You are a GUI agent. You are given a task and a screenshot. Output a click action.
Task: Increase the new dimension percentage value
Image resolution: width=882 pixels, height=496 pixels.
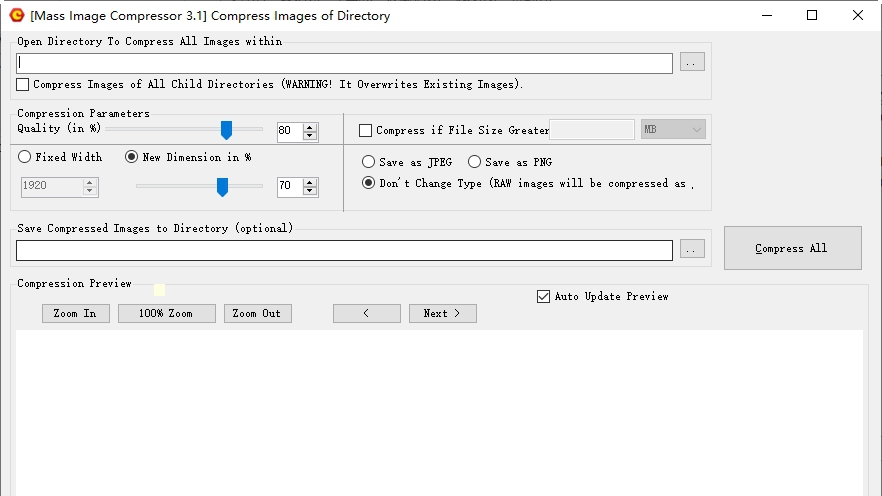[x=310, y=182]
